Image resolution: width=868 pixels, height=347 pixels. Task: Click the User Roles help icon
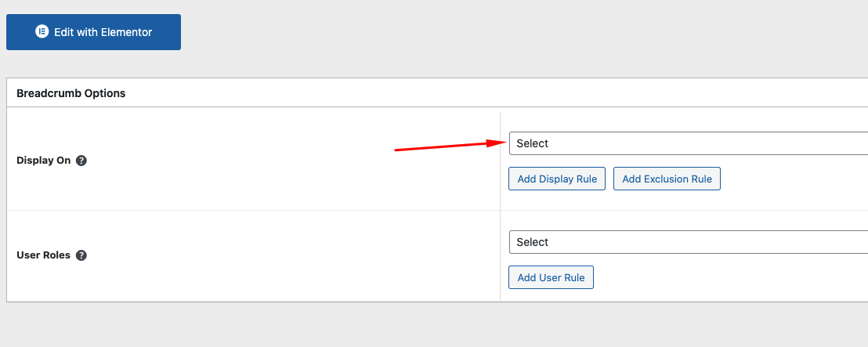(x=81, y=255)
